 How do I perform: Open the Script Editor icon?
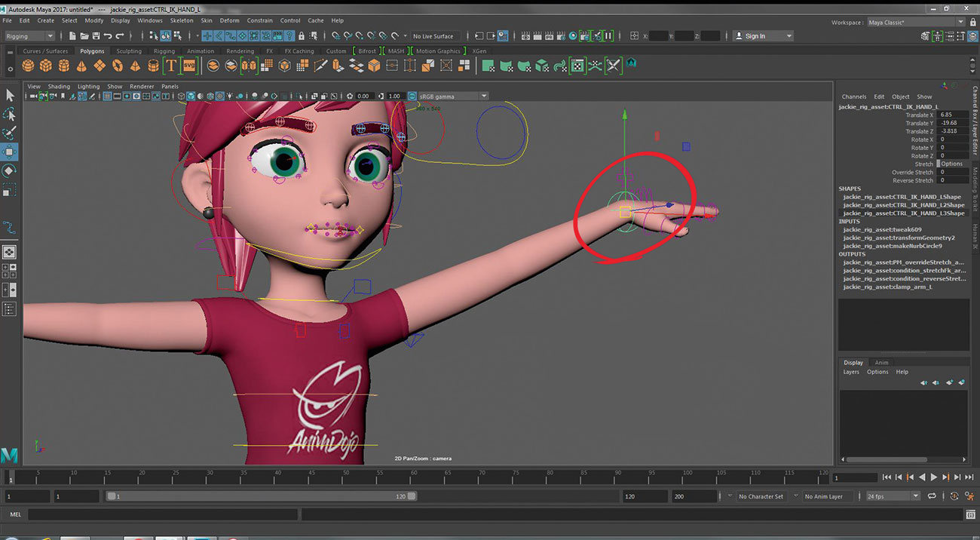970,514
